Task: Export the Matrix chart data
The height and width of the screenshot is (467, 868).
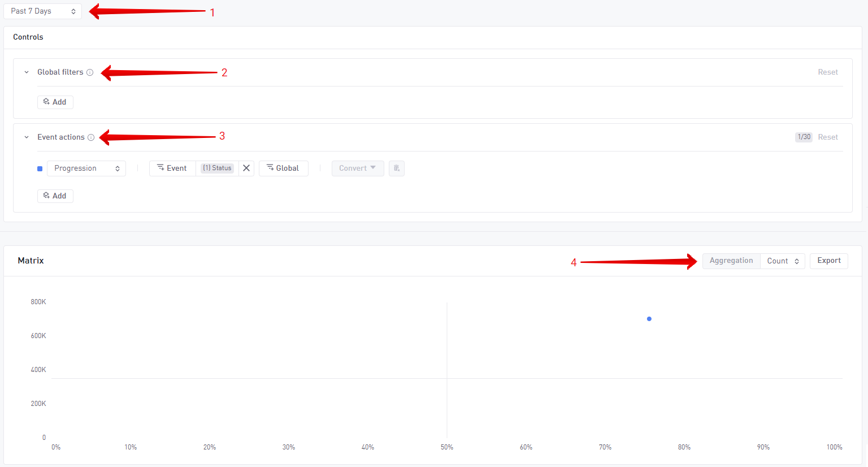Action: [x=828, y=261]
